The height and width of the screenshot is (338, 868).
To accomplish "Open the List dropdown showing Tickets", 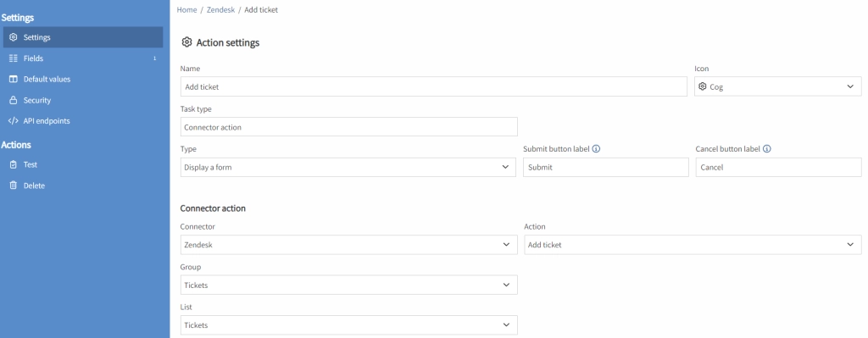I will coord(348,324).
